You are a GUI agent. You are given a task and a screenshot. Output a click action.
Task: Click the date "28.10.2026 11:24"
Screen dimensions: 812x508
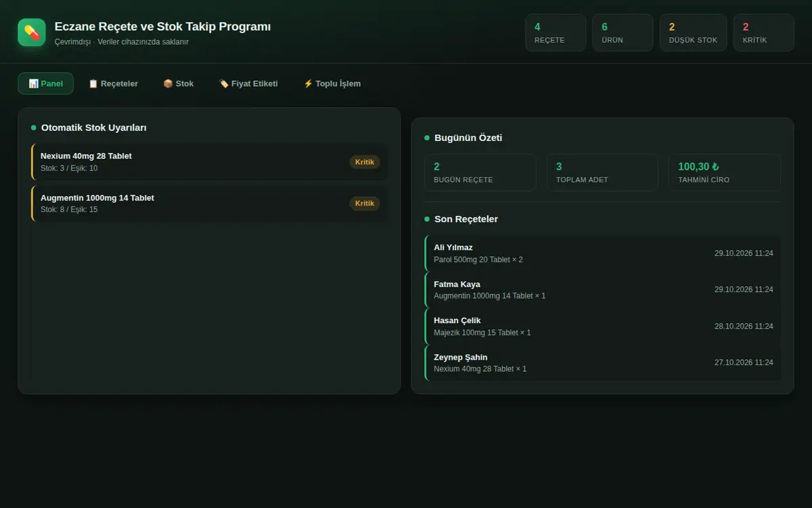click(x=744, y=326)
